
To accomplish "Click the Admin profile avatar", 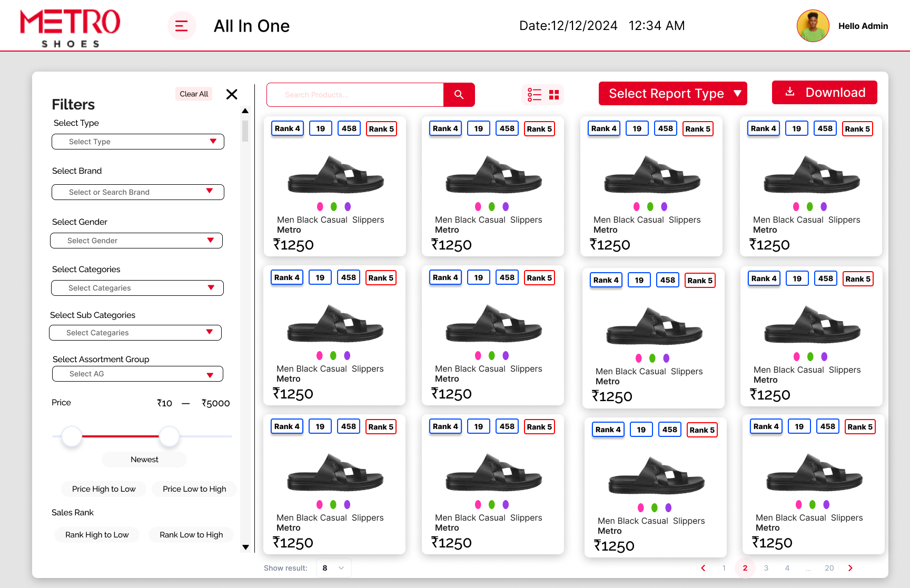I will click(x=813, y=26).
